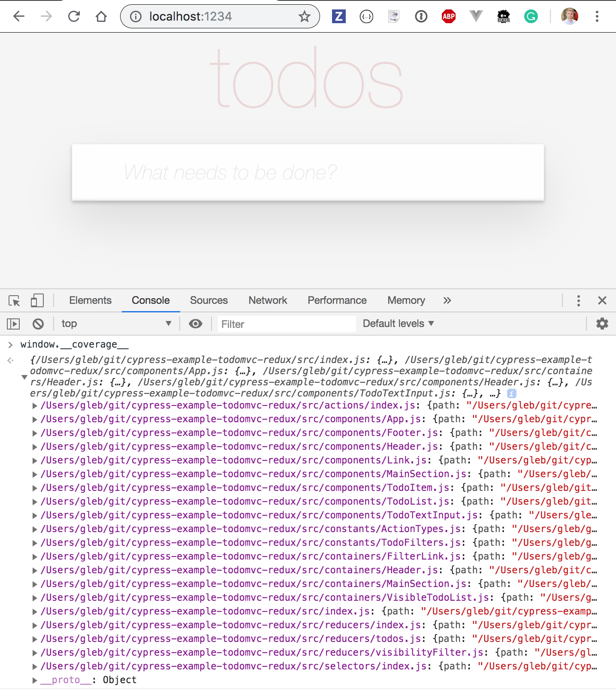
Task: Reload the page
Action: [74, 17]
